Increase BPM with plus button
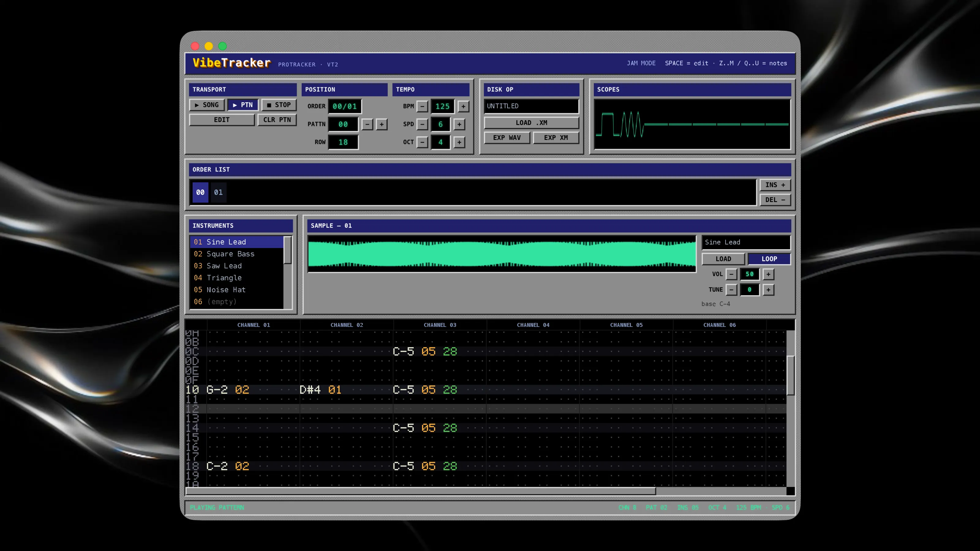 click(x=463, y=107)
